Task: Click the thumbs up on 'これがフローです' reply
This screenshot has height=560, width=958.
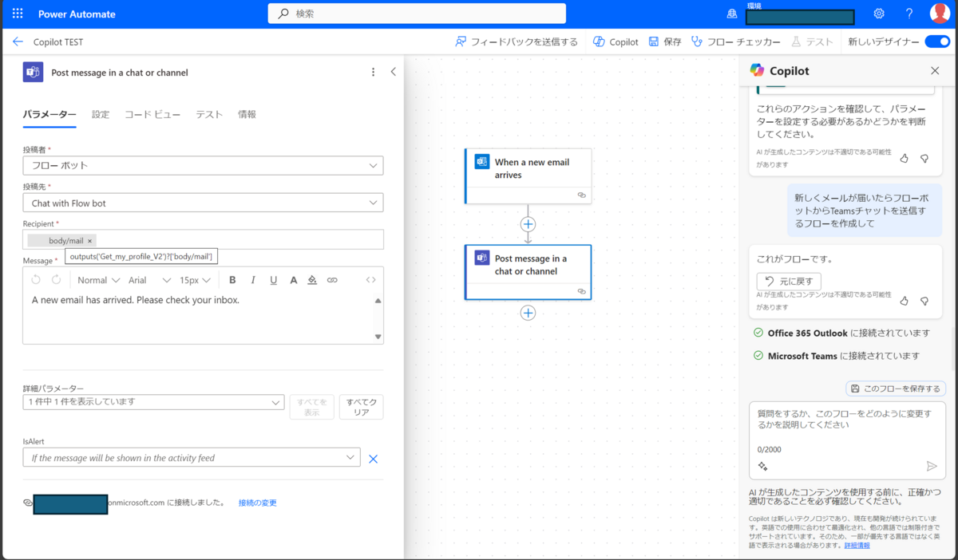Action: tap(905, 301)
